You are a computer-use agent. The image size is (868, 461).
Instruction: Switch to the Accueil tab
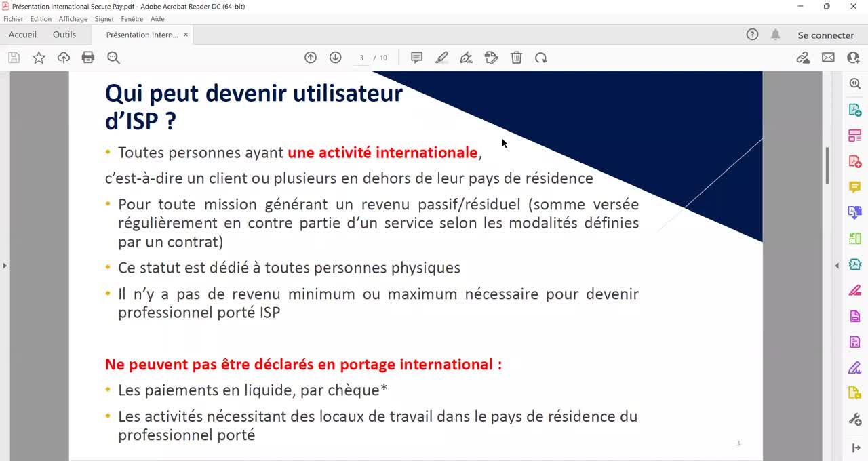(22, 35)
